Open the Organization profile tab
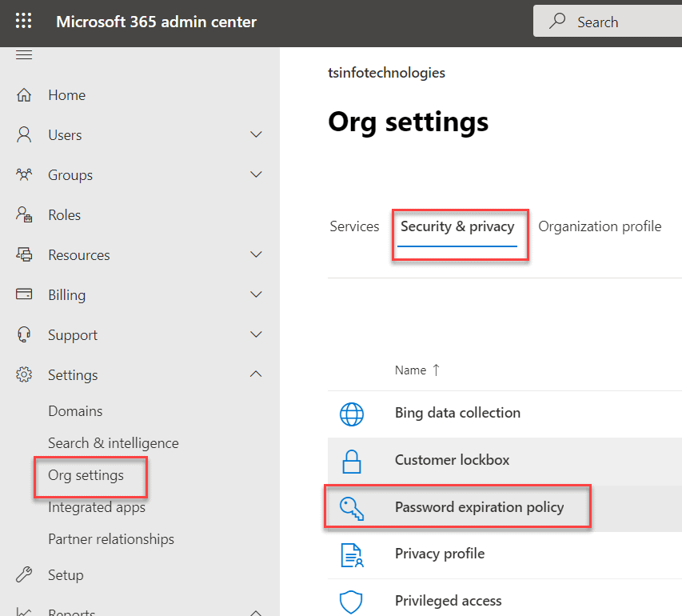 (x=600, y=226)
